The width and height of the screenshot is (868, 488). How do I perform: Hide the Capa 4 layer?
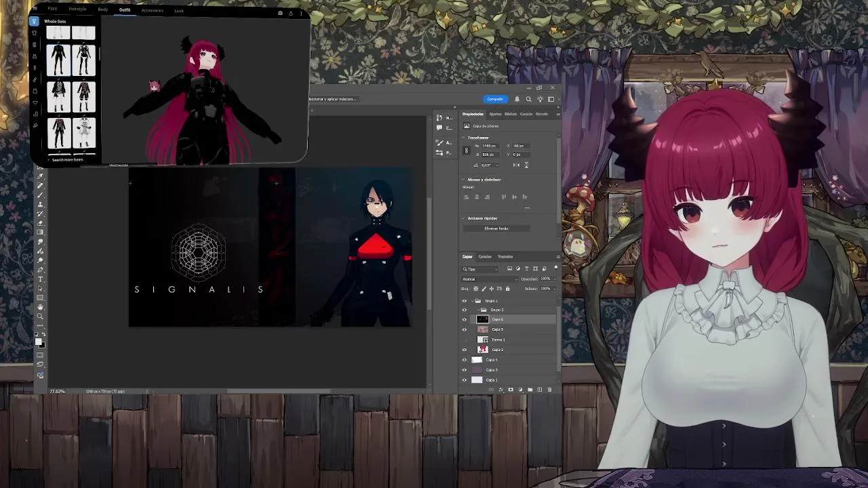coord(465,360)
